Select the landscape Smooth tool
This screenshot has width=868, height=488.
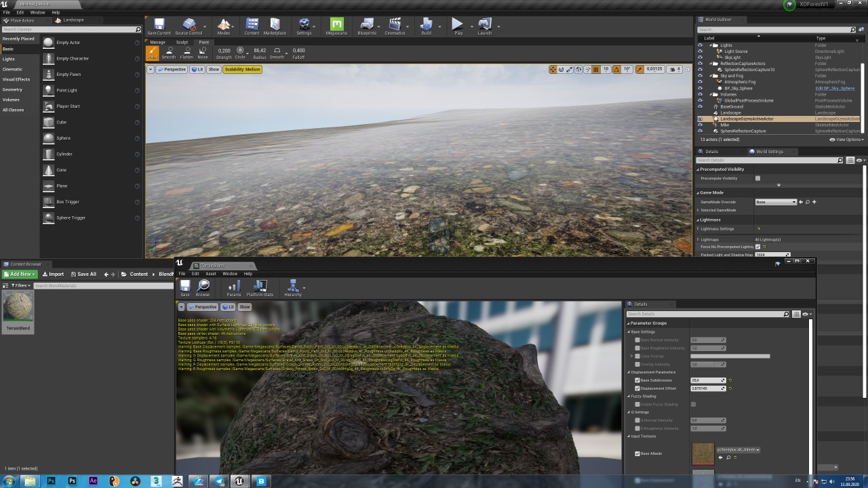click(x=169, y=53)
